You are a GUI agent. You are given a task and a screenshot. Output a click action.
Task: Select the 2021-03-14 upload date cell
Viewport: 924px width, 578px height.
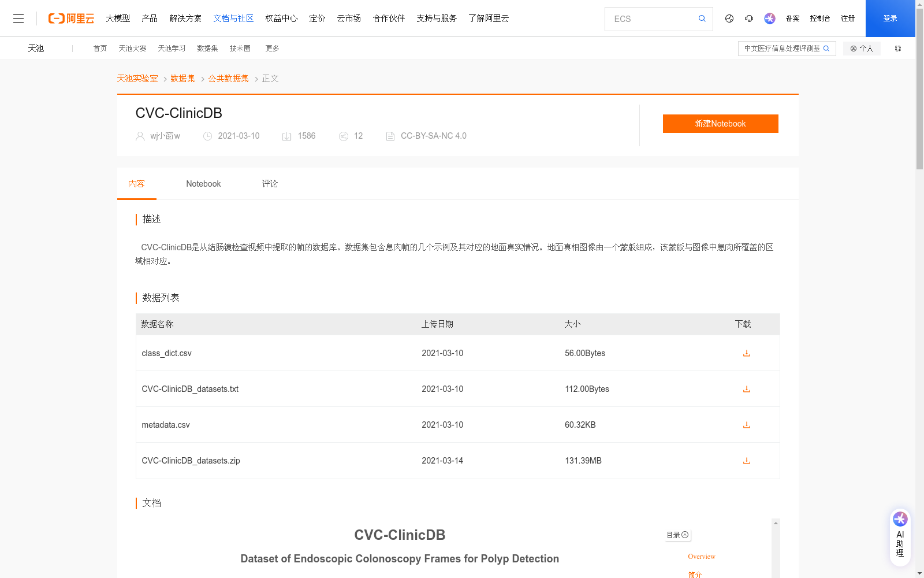pyautogui.click(x=442, y=461)
